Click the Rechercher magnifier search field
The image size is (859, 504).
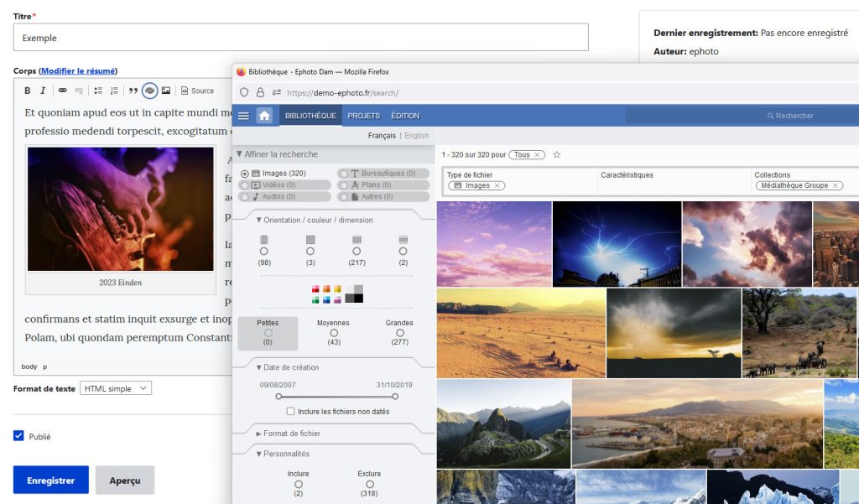click(x=789, y=116)
